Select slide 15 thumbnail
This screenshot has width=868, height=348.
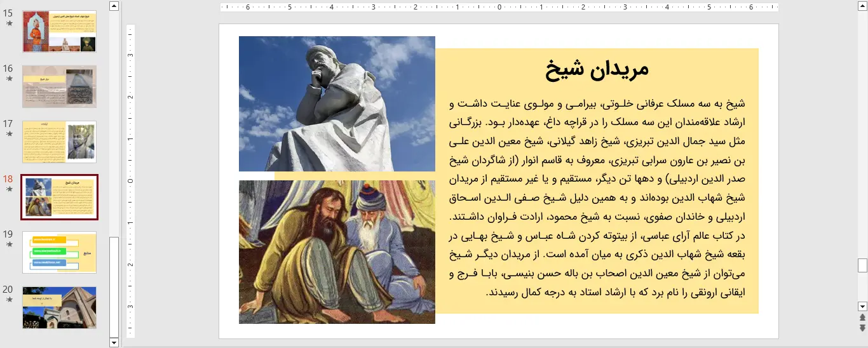[x=59, y=31]
